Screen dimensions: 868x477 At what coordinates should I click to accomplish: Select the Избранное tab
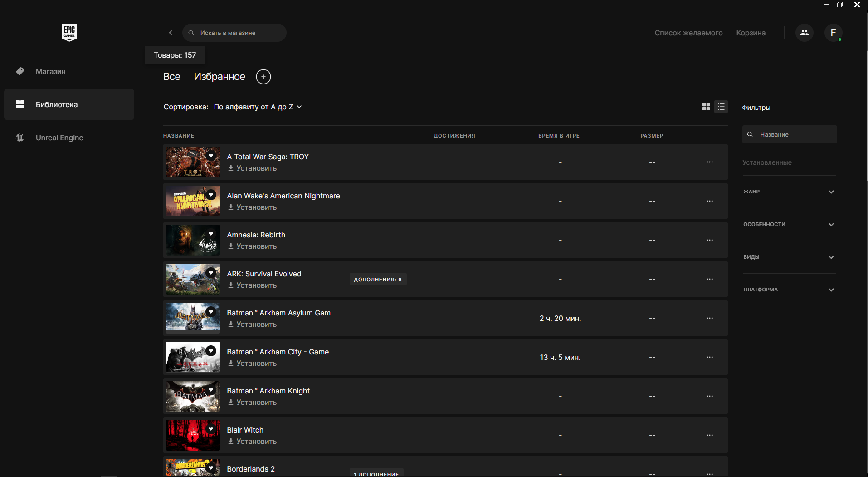point(219,77)
